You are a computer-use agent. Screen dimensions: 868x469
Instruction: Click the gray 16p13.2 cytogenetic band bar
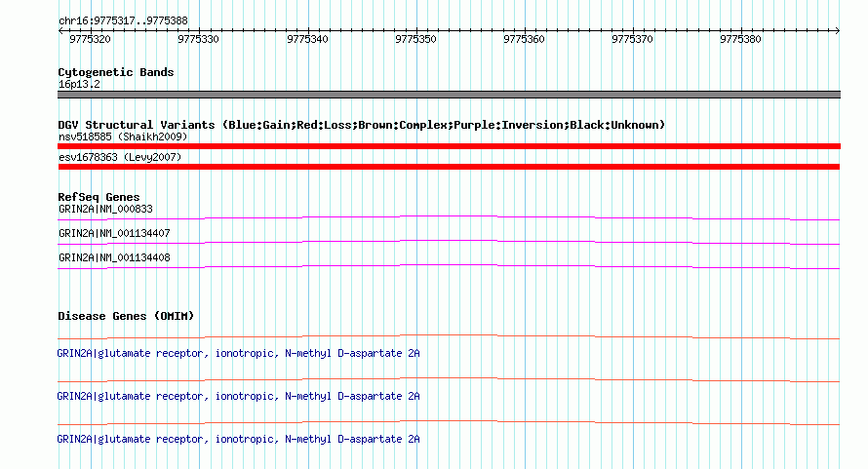tap(449, 95)
